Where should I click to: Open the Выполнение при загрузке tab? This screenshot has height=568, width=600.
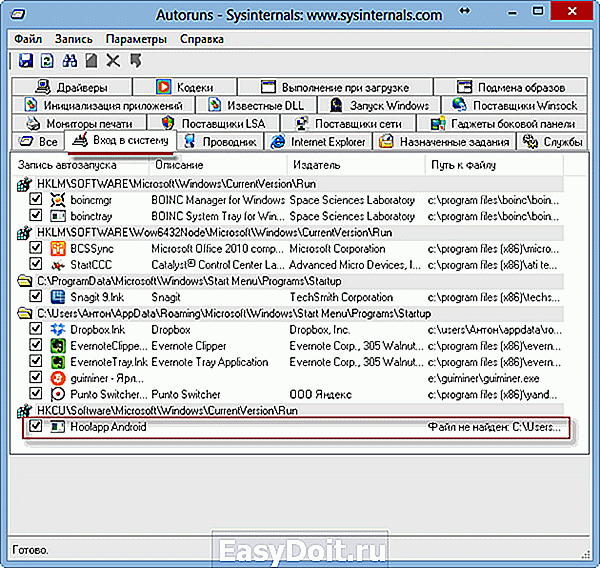[x=335, y=87]
